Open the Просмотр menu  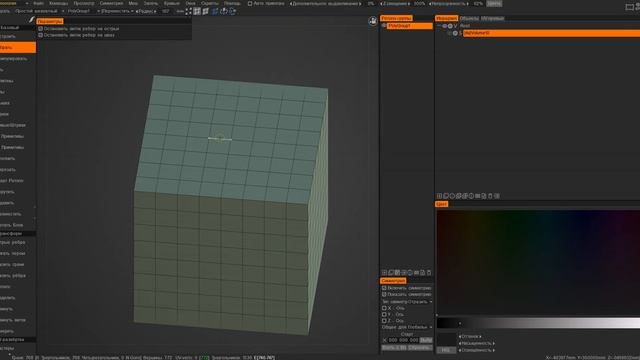(84, 3)
